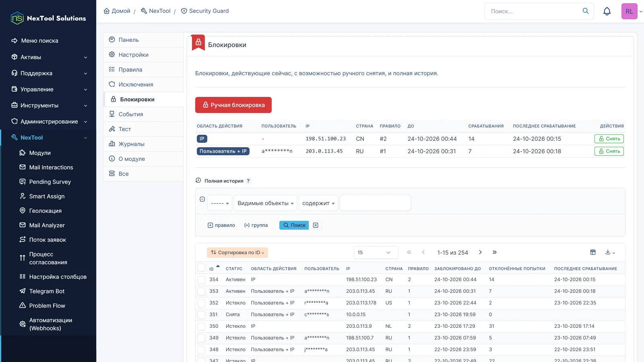Open help question mark next to Полная история
Screen dimensions: 644x362
[248, 181]
